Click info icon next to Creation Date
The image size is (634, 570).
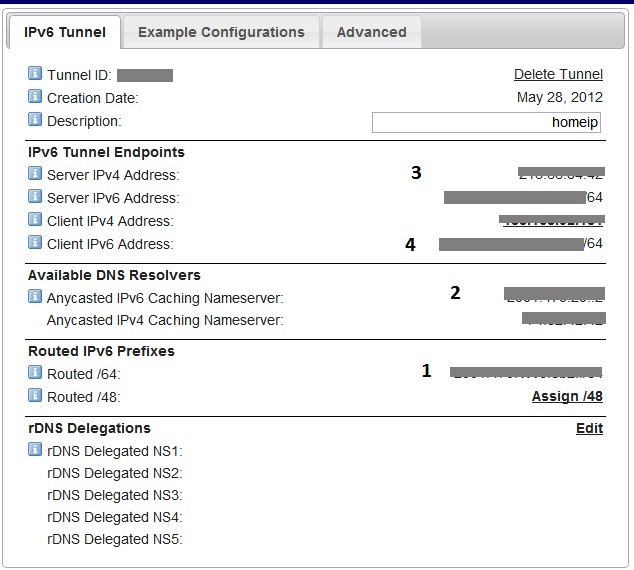tap(35, 98)
